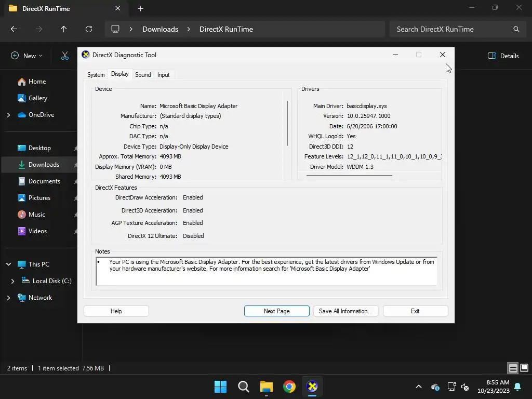Close the DirectX RunTime Explorer tab

click(117, 8)
